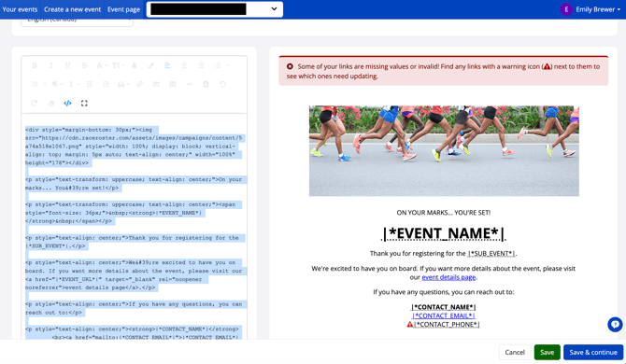Open Create a new event

pyautogui.click(x=72, y=9)
